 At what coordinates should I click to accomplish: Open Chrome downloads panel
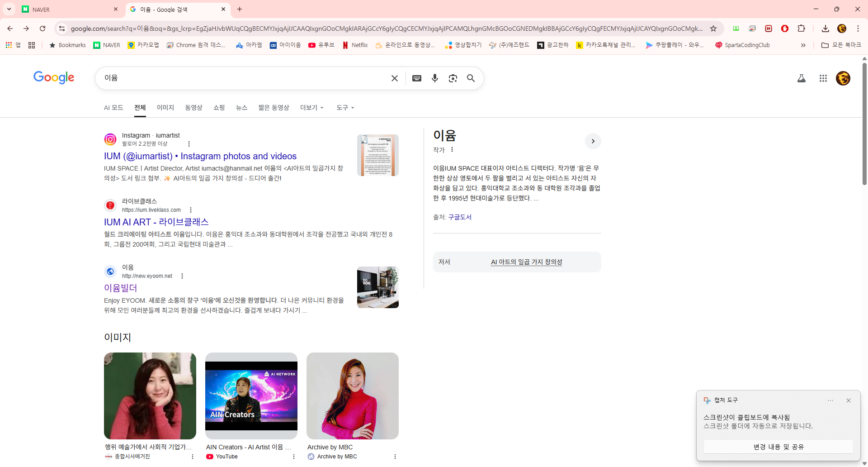click(826, 29)
